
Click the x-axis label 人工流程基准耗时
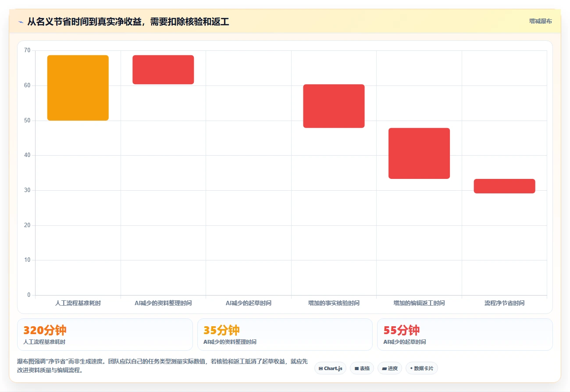click(78, 303)
